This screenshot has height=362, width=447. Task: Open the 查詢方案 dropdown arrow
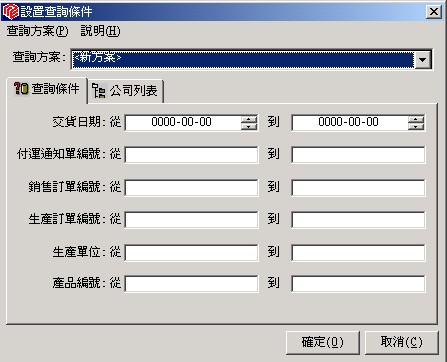pyautogui.click(x=423, y=60)
